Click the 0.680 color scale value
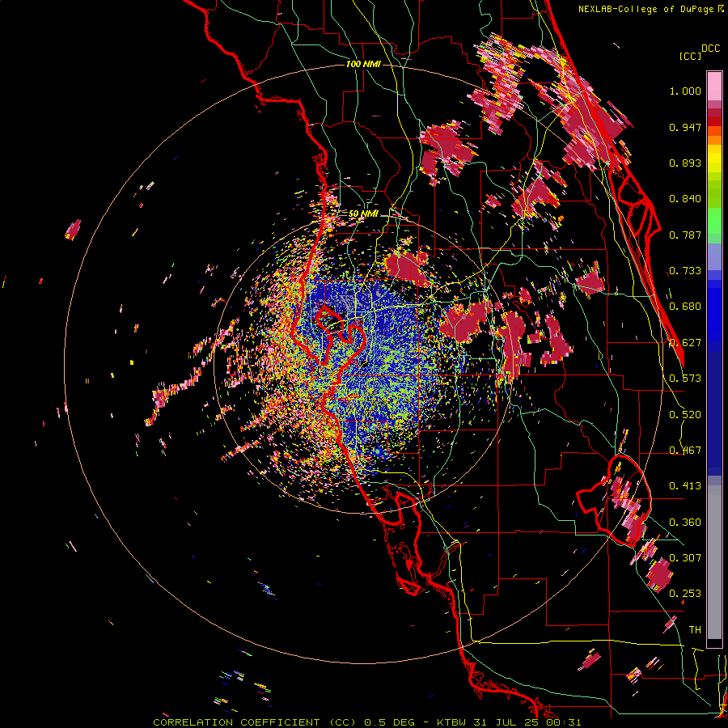Image resolution: width=728 pixels, height=728 pixels. pyautogui.click(x=685, y=307)
